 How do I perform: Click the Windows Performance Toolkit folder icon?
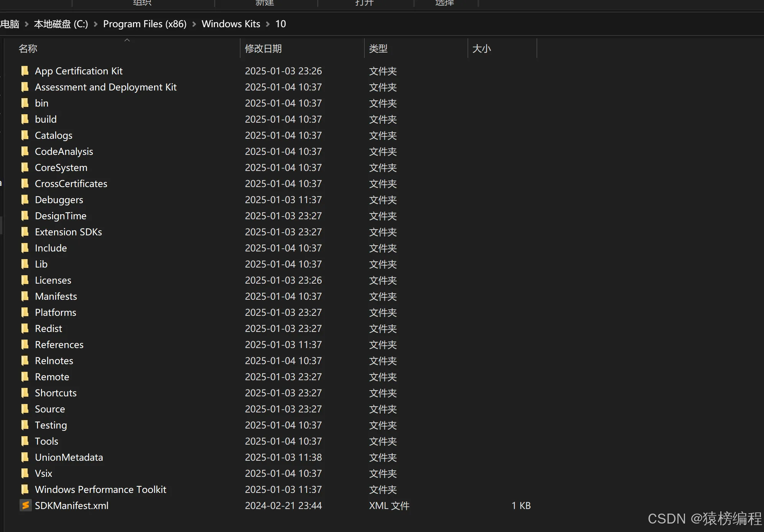(25, 489)
